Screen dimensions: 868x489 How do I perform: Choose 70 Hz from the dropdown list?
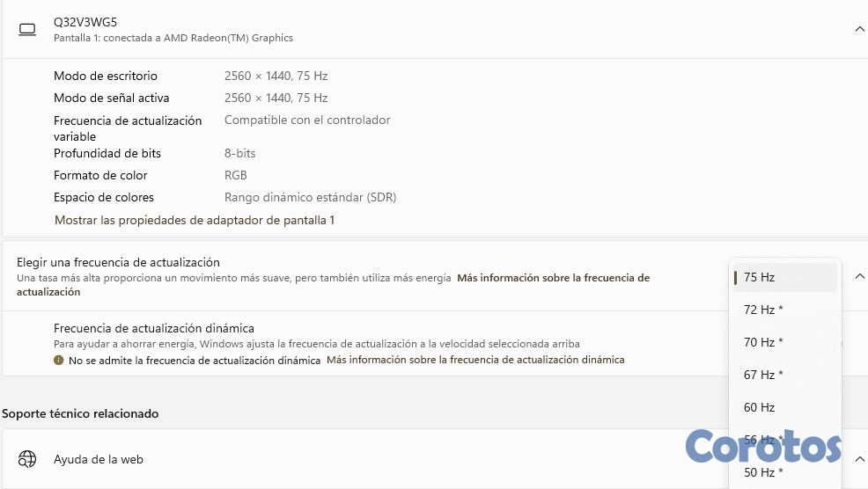click(762, 342)
